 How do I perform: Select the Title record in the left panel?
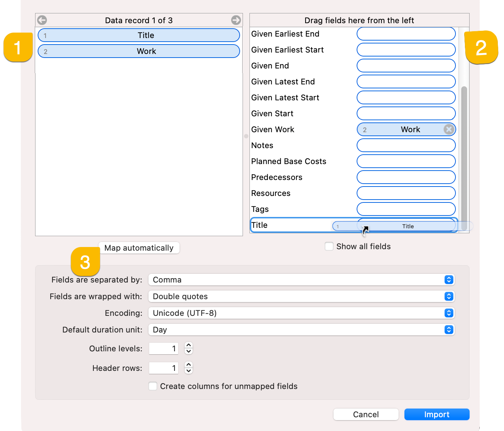point(139,35)
